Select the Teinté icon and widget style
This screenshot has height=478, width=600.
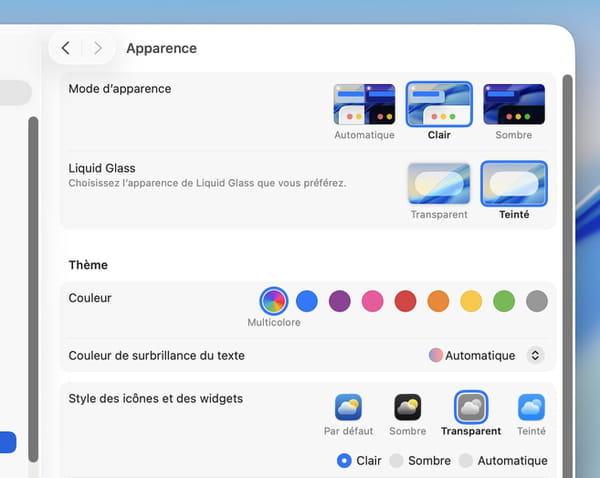pos(531,407)
